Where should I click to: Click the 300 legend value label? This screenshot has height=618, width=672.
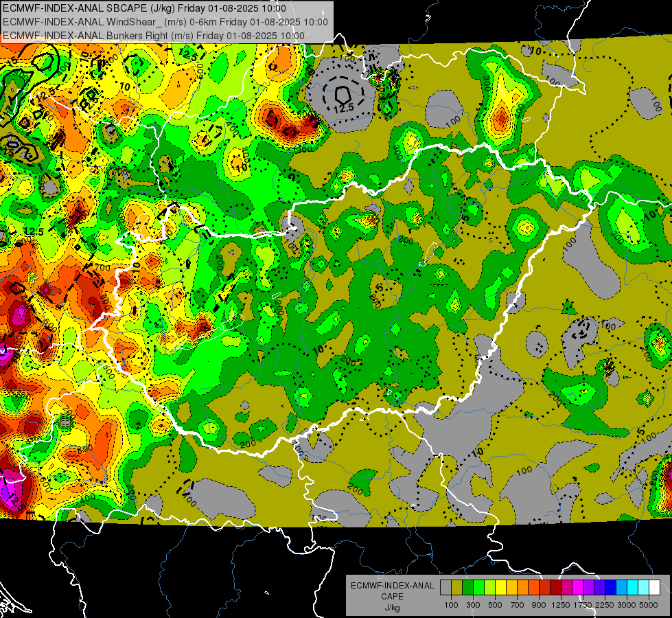[473, 605]
